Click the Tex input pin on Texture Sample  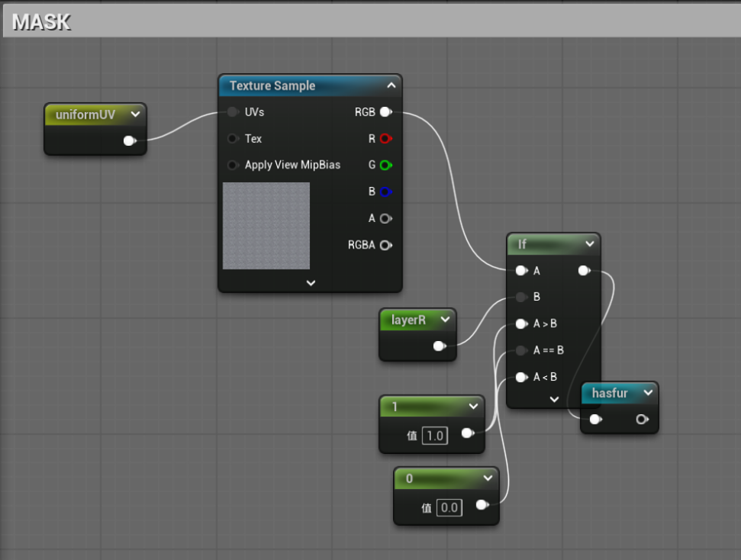point(233,138)
